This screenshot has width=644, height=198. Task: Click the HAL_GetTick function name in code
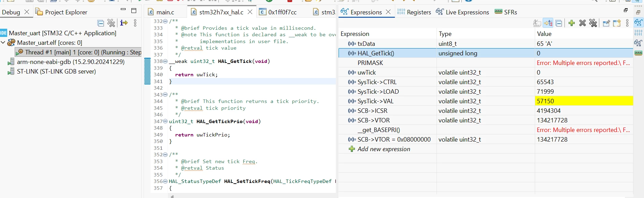(235, 61)
